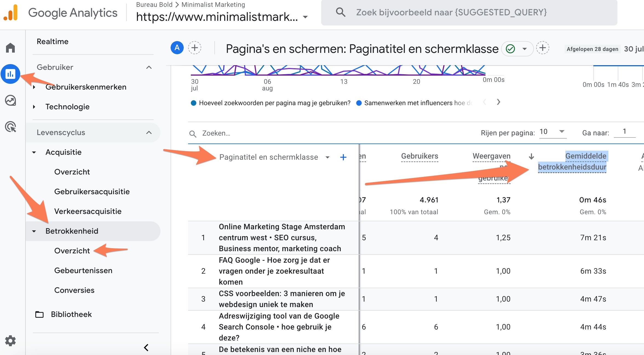Collapse the navigation panel chevron

(146, 347)
